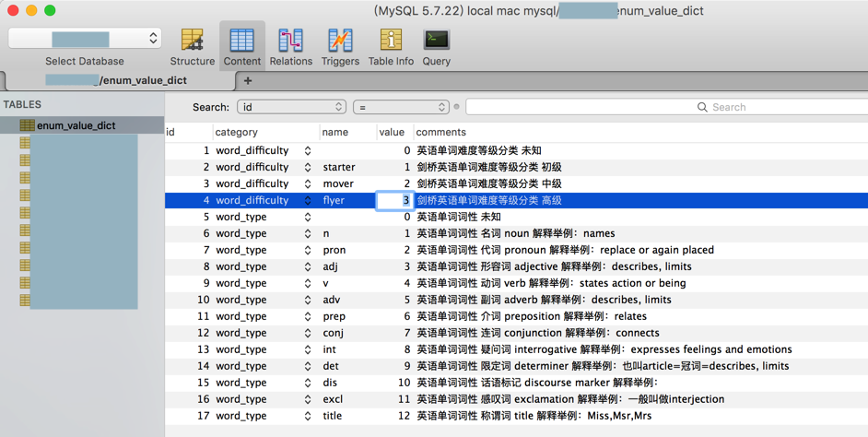
Task: Open category stepper for starter row
Action: (x=308, y=167)
